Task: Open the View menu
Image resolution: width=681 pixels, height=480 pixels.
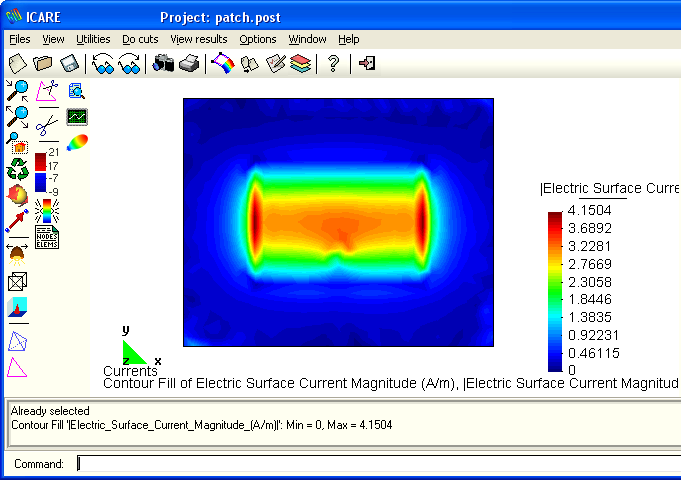Action: [x=53, y=39]
